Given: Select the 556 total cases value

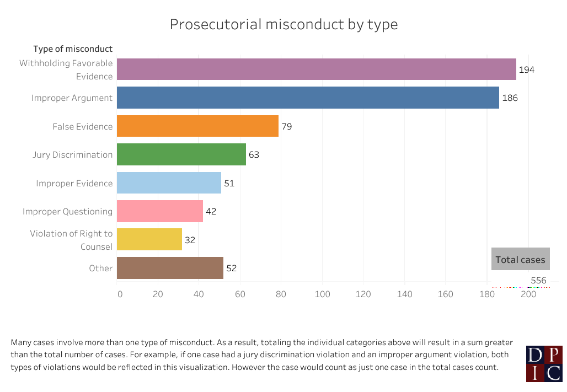Looking at the screenshot, I should (x=538, y=281).
